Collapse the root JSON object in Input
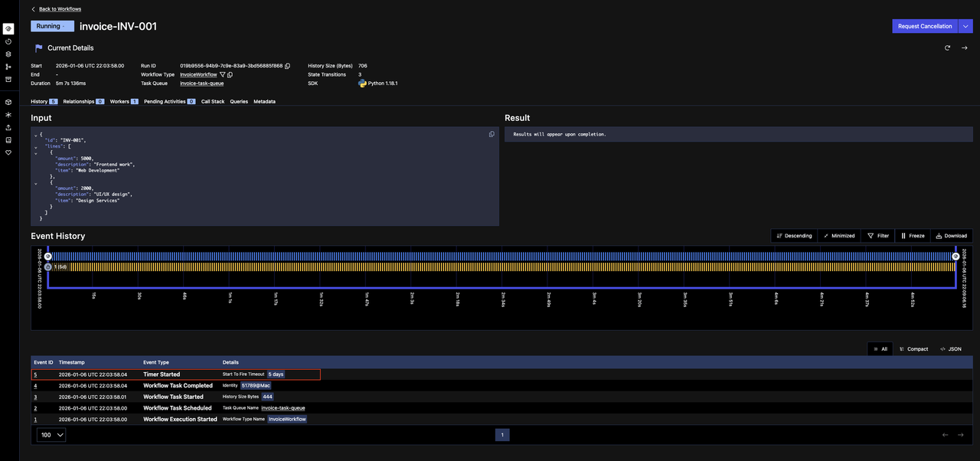 (x=36, y=135)
